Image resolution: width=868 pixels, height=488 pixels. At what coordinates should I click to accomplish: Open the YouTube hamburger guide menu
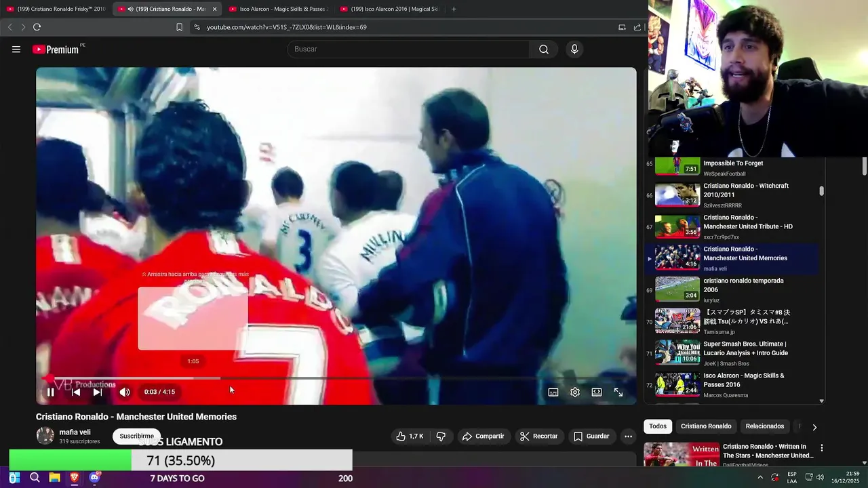point(16,49)
